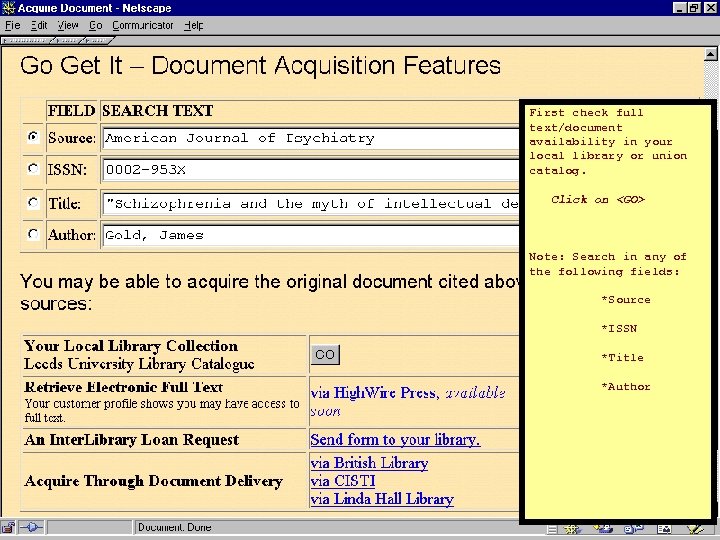Image resolution: width=720 pixels, height=540 pixels.
Task: Click in the Author search text field
Action: pos(311,235)
